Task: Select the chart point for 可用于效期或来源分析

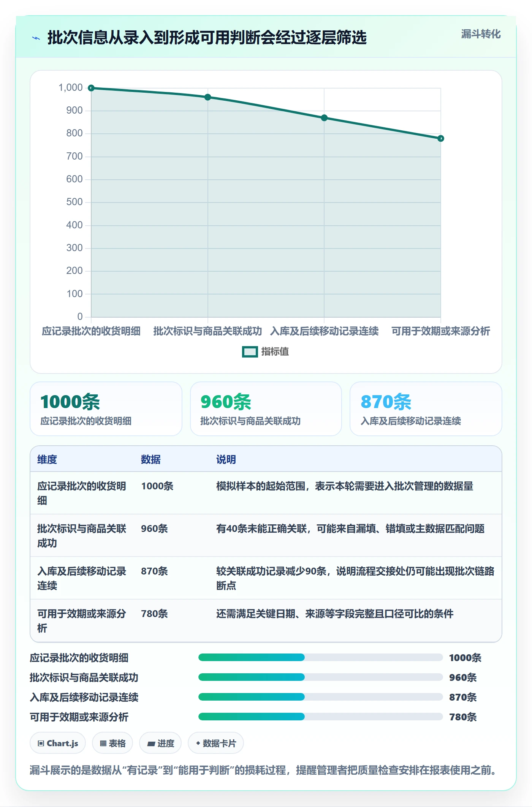Action: 441,138
